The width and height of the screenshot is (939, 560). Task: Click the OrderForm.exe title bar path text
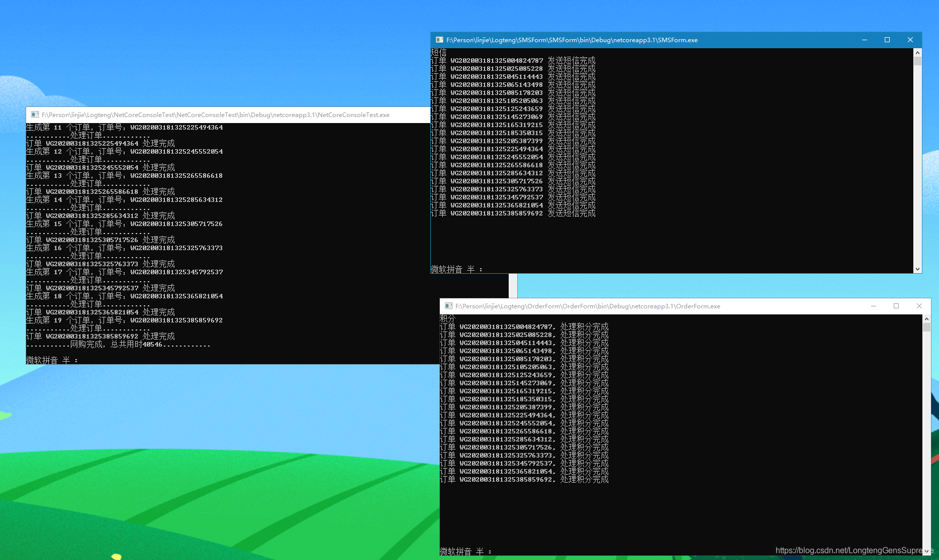pos(588,306)
